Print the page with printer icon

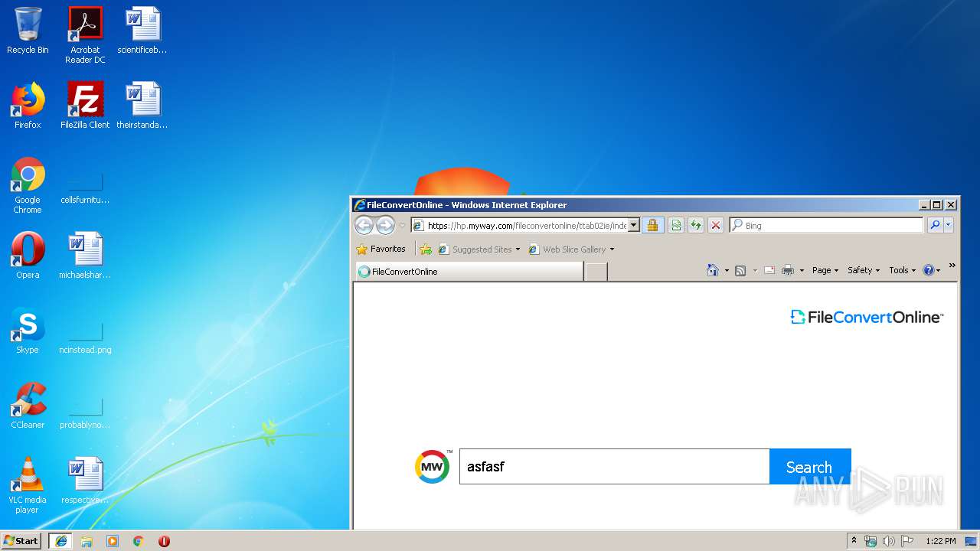pos(788,270)
